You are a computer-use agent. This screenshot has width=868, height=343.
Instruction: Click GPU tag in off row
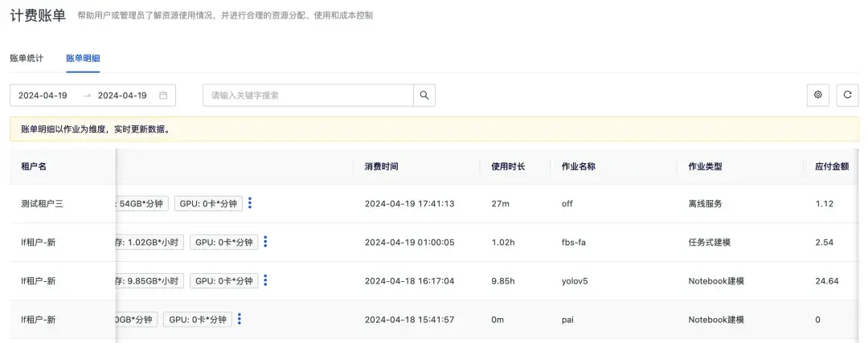click(209, 203)
